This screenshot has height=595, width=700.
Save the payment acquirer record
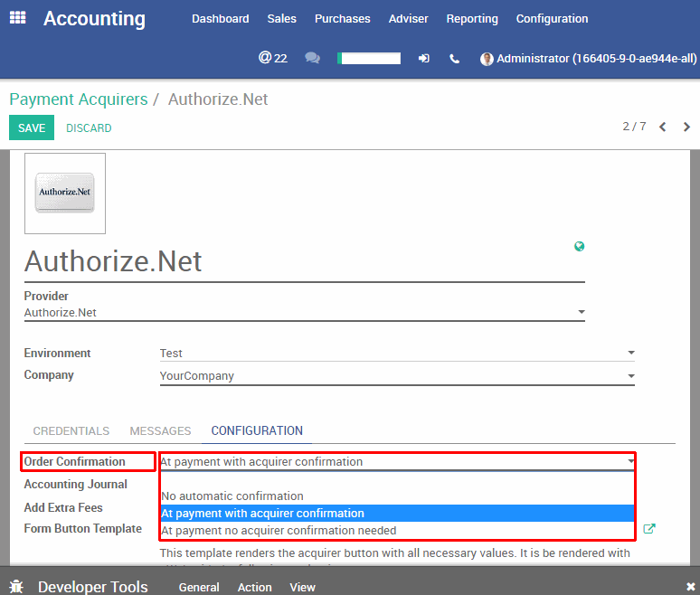coord(32,127)
